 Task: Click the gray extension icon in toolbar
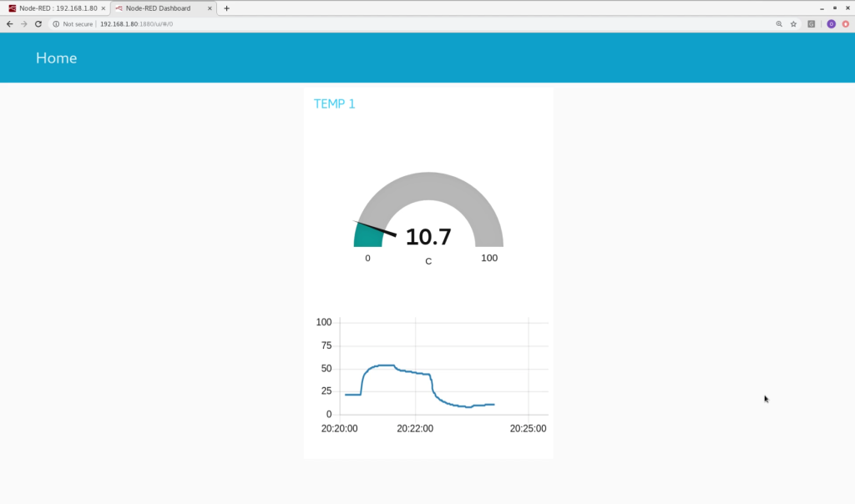click(812, 24)
